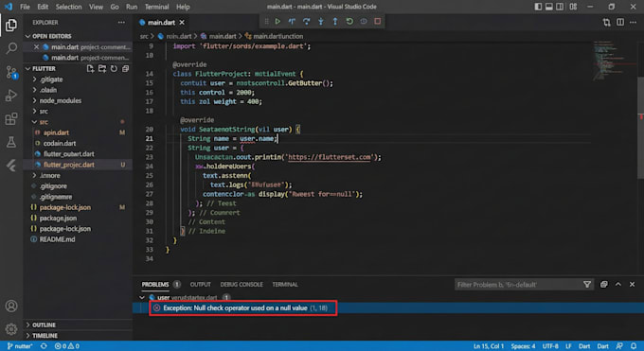This screenshot has height=351, width=644.
Task: Switch to the TERMINAL panel tab
Action: 285,285
